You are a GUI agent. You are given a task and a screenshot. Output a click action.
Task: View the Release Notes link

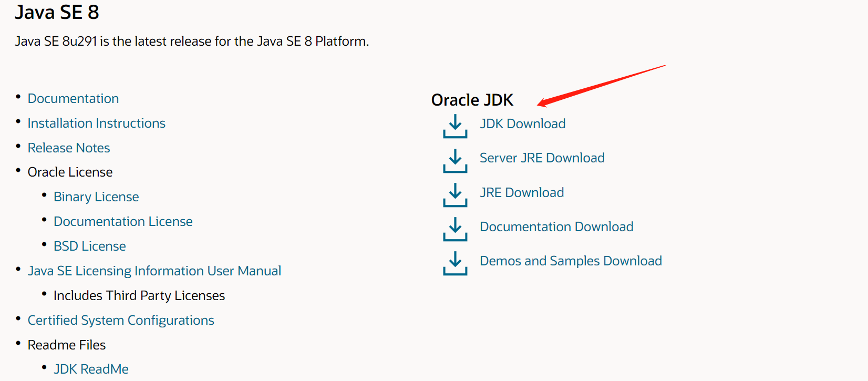coord(69,148)
